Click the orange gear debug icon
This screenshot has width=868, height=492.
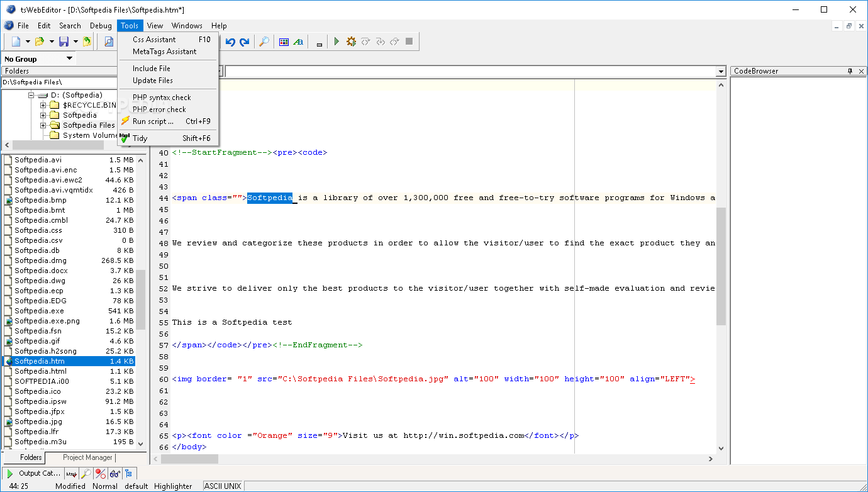(x=351, y=42)
